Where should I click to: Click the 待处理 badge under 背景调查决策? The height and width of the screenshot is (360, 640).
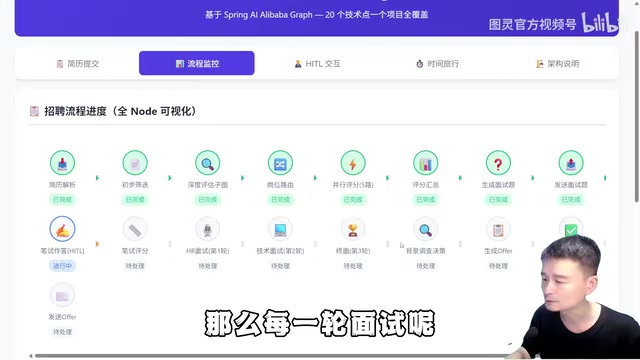[426, 266]
